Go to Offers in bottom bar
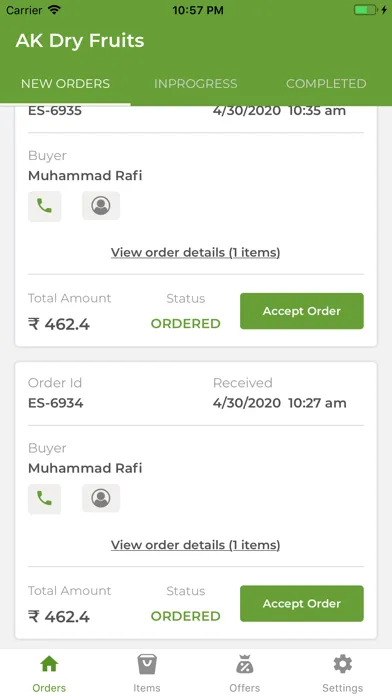Image resolution: width=392 pixels, height=696 pixels. pyautogui.click(x=245, y=673)
